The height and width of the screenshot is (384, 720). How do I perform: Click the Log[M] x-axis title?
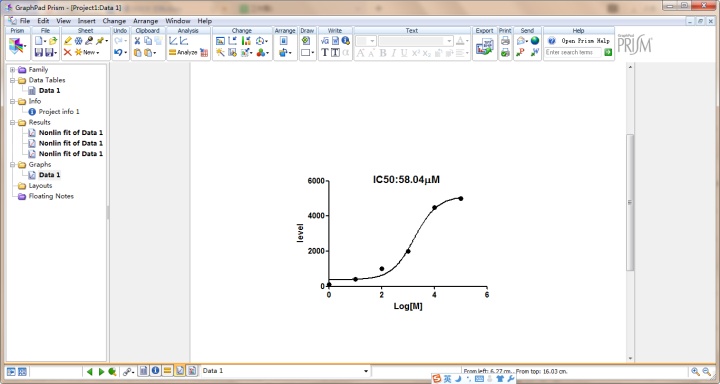coord(408,306)
